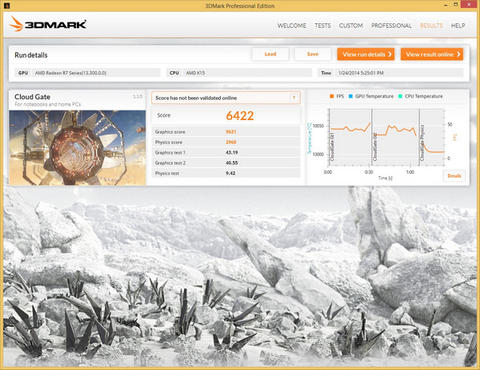
Task: Click the arrow on View run details
Action: (x=390, y=54)
